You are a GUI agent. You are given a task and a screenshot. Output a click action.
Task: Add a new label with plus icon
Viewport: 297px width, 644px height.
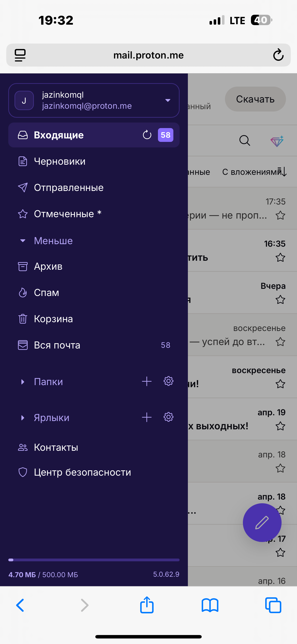click(147, 417)
